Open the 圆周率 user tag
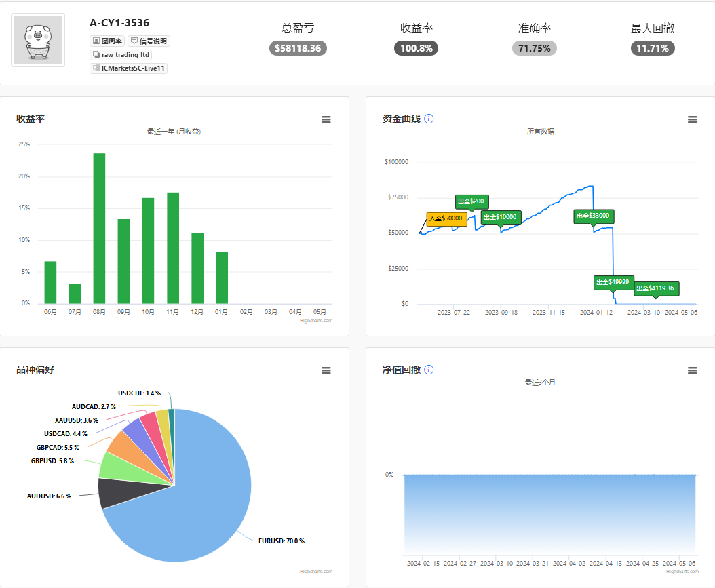Screen dimensions: 715x588 [x=108, y=41]
